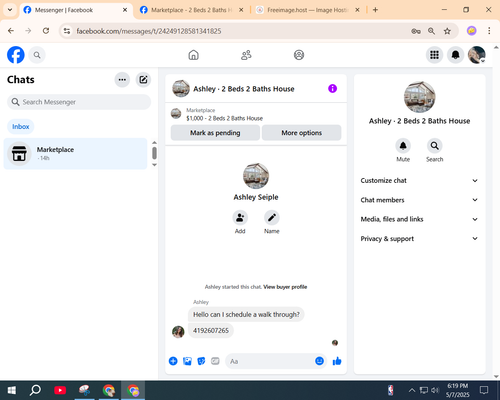Click message 'Hello can I schedule a walk through?'
Screen dimensions: 500x400
click(x=246, y=314)
